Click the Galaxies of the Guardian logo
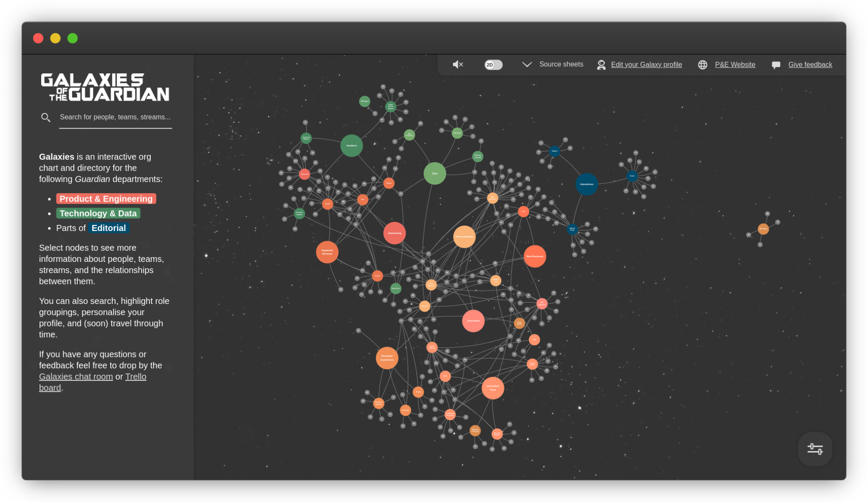Image resolution: width=868 pixels, height=502 pixels. 104,87
